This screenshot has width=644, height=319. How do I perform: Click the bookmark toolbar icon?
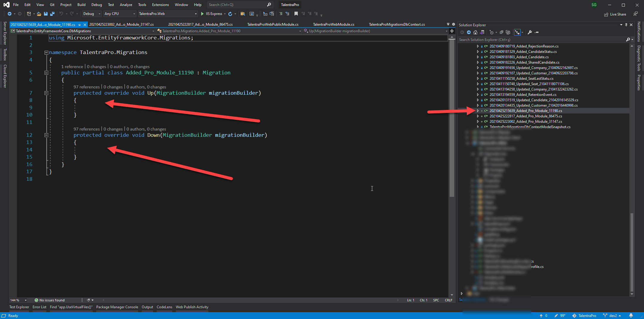(x=296, y=14)
